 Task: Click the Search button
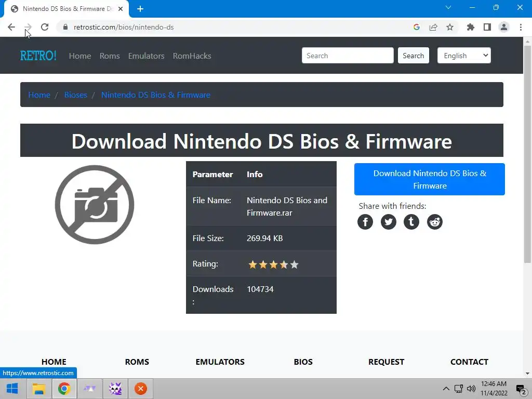click(413, 55)
